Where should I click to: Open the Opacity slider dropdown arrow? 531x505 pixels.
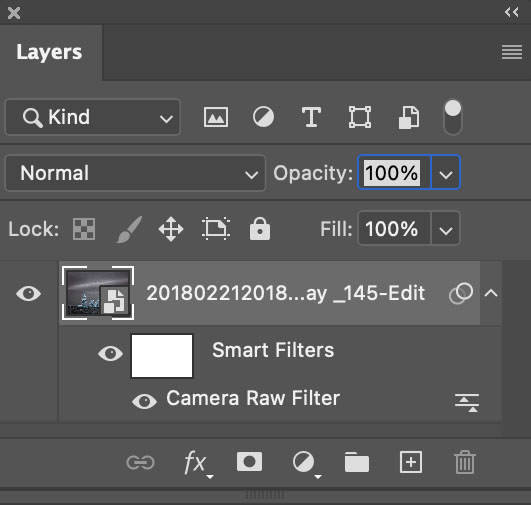[x=446, y=173]
